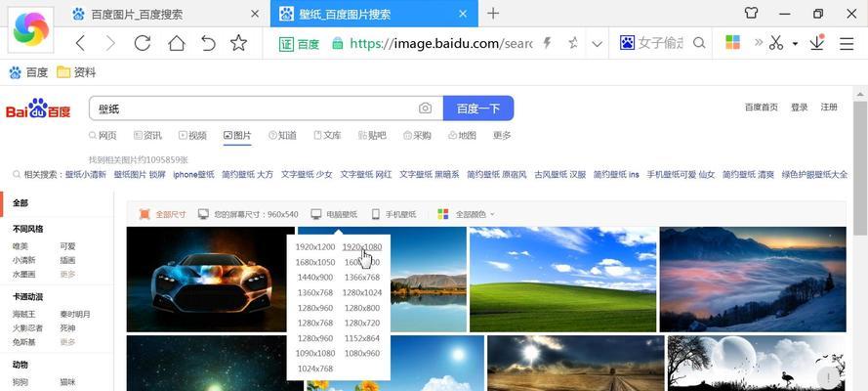Viewport: 868px width, 391px height.
Task: Open the 资料 bookmarks folder
Action: (x=76, y=72)
